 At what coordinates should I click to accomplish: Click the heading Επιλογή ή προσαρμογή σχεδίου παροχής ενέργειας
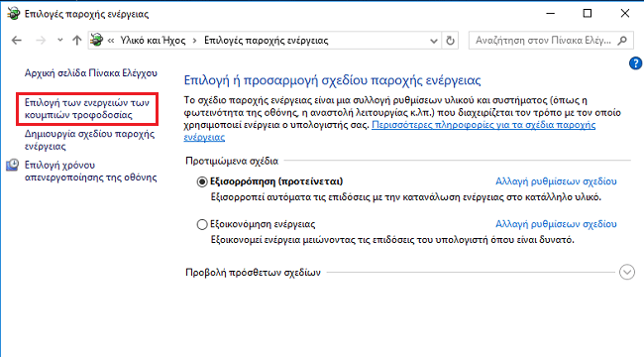pyautogui.click(x=332, y=80)
